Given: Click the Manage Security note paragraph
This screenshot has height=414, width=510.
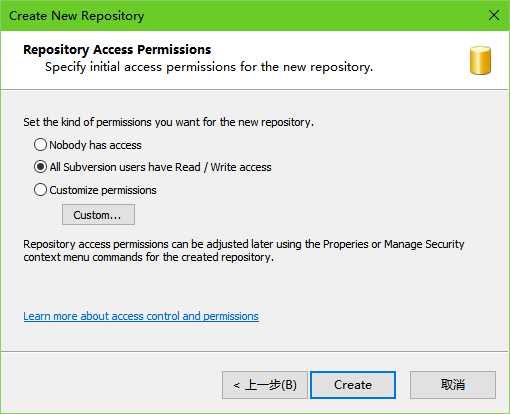Looking at the screenshot, I should click(244, 250).
